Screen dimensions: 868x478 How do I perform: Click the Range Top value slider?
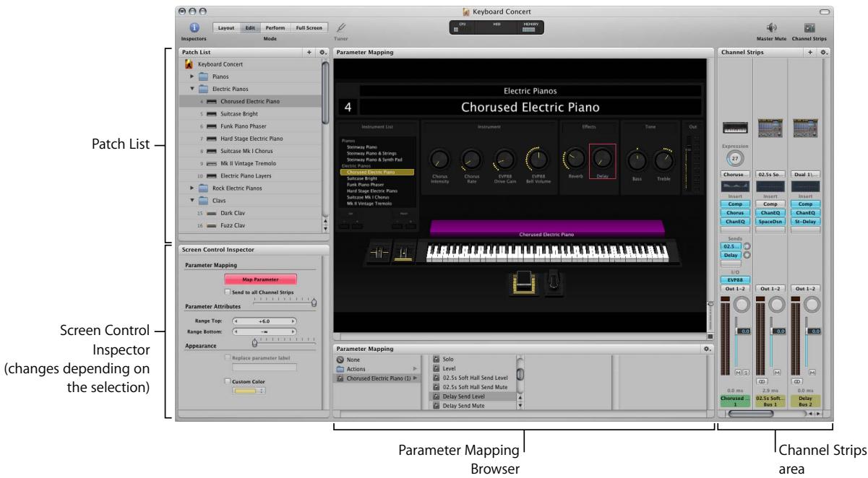click(264, 320)
